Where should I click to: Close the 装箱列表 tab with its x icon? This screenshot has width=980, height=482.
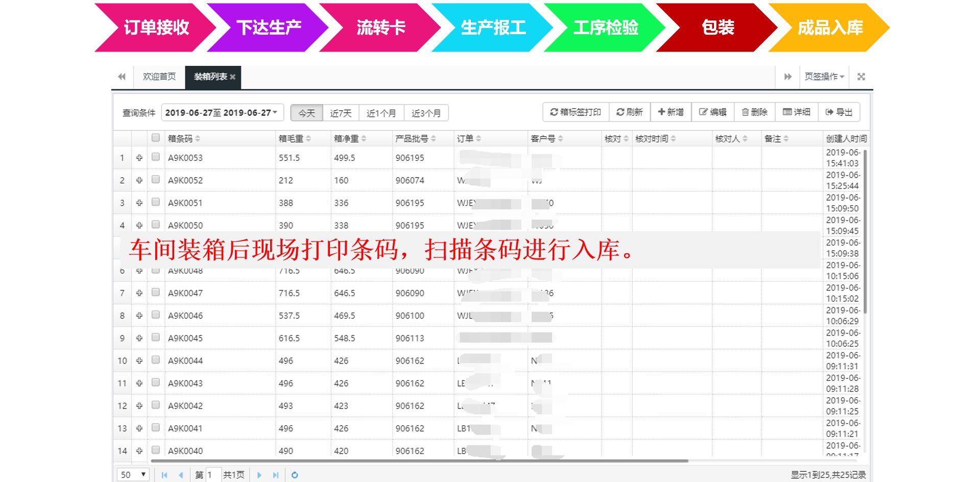tap(233, 77)
